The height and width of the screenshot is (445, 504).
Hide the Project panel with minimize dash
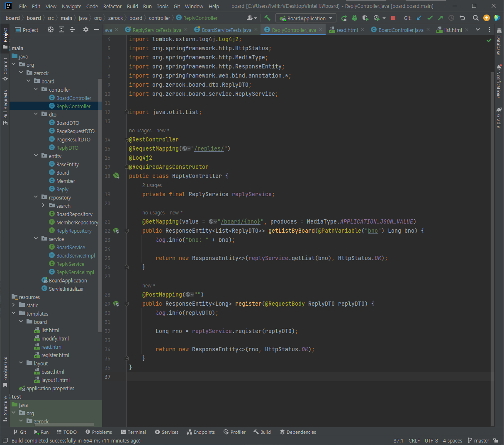[x=97, y=29]
